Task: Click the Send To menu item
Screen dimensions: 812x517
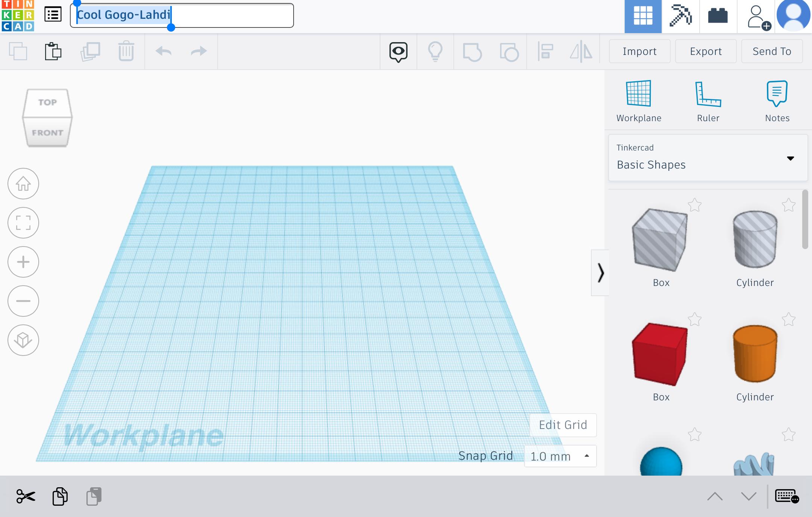Action: point(772,51)
